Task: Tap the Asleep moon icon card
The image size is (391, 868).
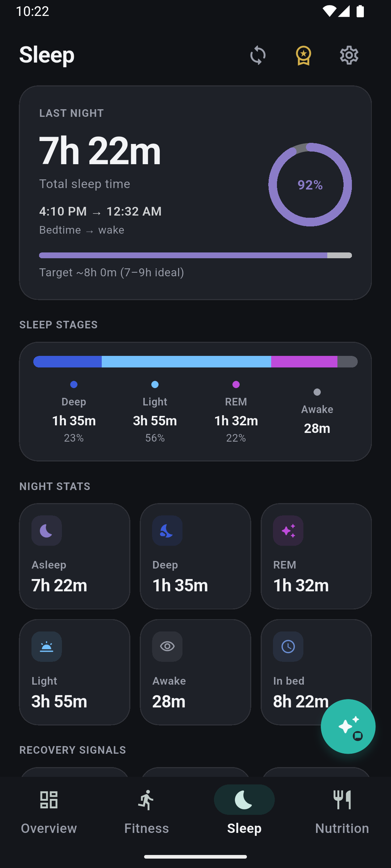Action: (x=75, y=556)
